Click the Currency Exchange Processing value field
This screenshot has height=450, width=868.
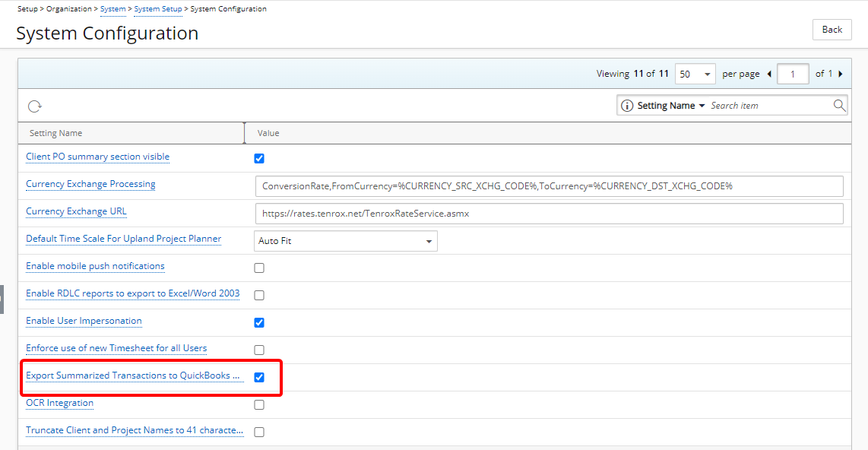549,186
